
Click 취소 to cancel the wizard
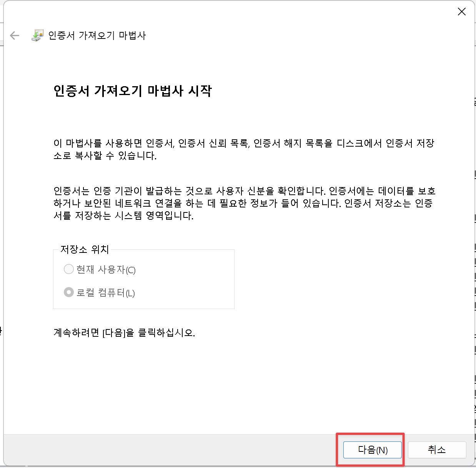436,450
